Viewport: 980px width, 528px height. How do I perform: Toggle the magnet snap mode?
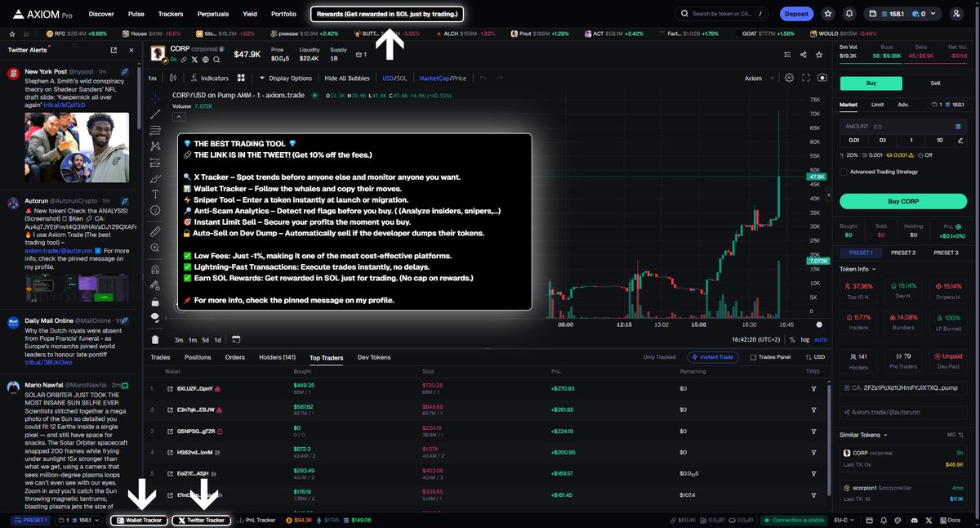tap(155, 269)
